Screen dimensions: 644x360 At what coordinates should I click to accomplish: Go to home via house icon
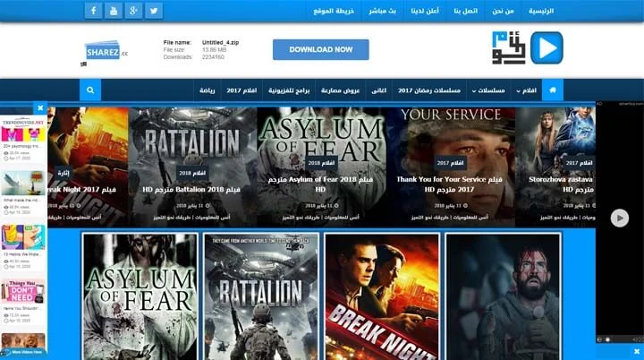[553, 90]
